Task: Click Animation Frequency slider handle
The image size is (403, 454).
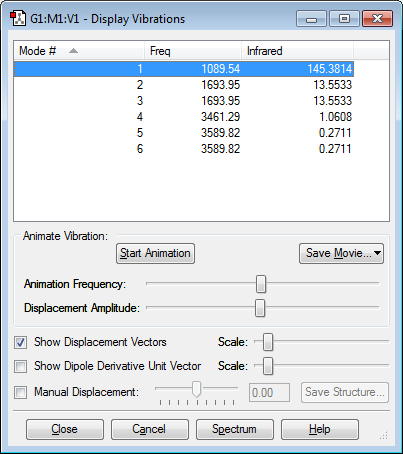Action: click(261, 284)
